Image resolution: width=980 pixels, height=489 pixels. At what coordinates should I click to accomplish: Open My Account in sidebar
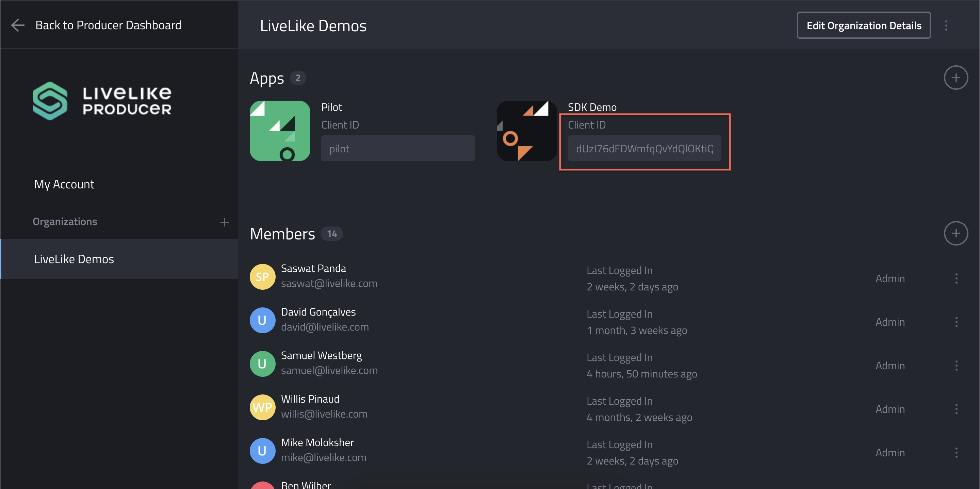pos(64,184)
